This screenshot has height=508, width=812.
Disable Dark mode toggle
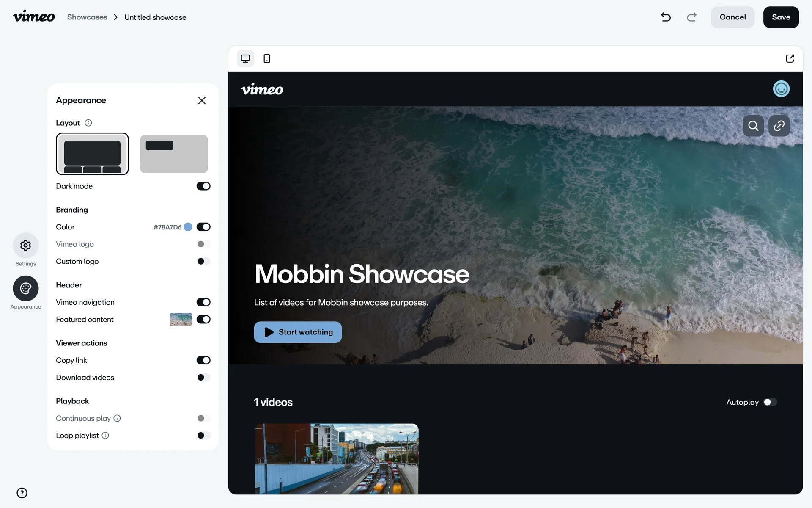point(203,186)
